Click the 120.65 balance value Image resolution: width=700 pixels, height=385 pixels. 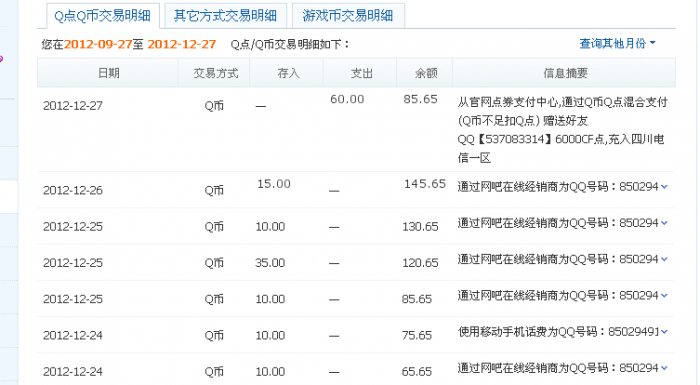(420, 263)
